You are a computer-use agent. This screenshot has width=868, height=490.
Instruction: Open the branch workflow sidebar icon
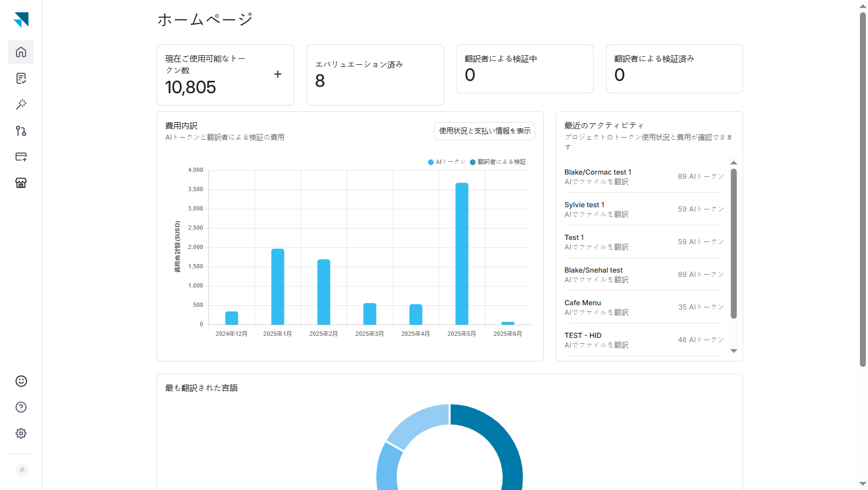pyautogui.click(x=21, y=131)
